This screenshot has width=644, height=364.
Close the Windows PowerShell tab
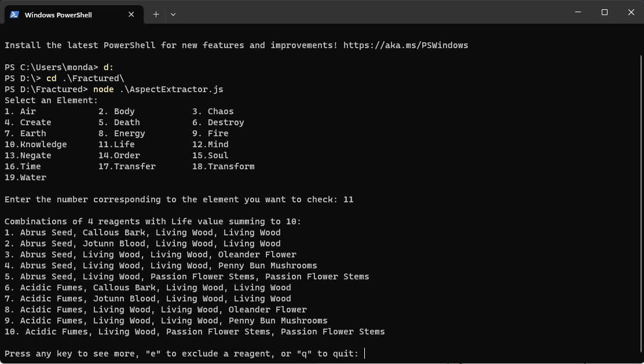(131, 14)
